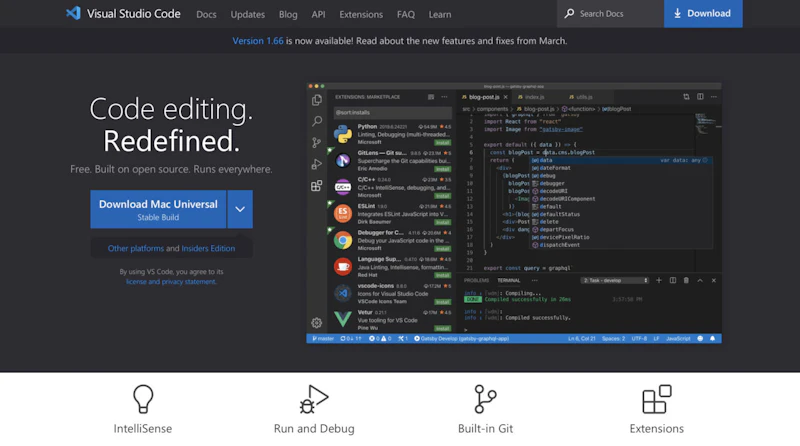The image size is (800, 446).
Task: Open the license and privacy statement link
Action: [171, 282]
